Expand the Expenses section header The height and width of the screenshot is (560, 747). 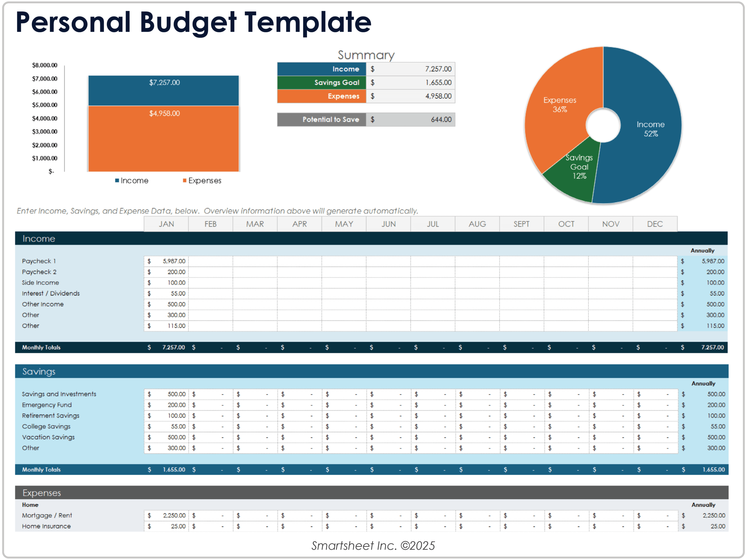point(41,493)
